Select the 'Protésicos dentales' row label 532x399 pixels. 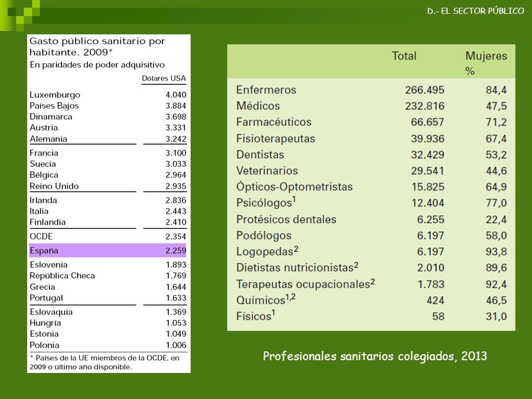point(286,219)
